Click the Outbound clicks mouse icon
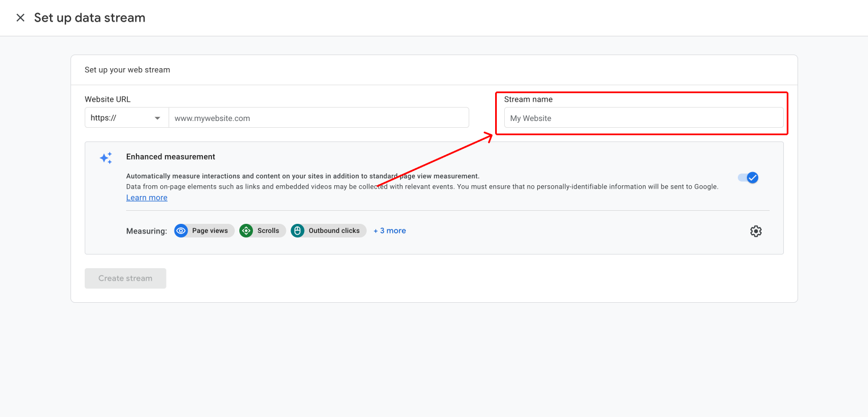The width and height of the screenshot is (868, 417). pyautogui.click(x=297, y=231)
